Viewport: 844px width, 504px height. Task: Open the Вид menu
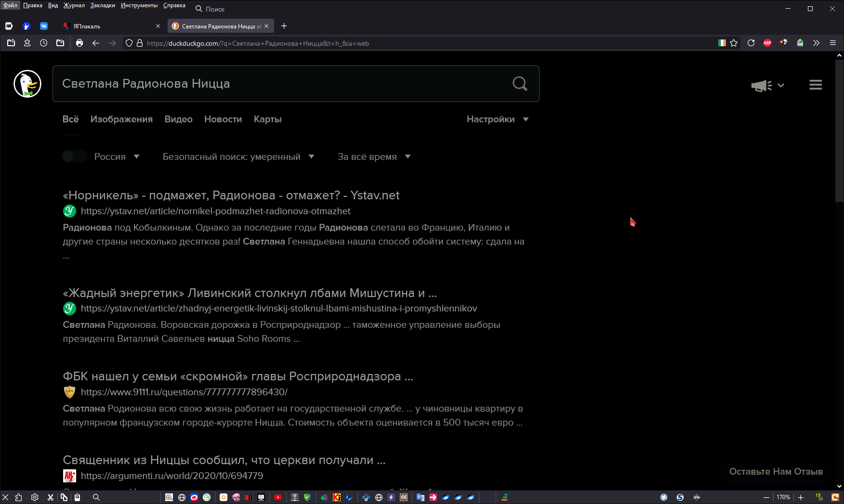click(53, 5)
